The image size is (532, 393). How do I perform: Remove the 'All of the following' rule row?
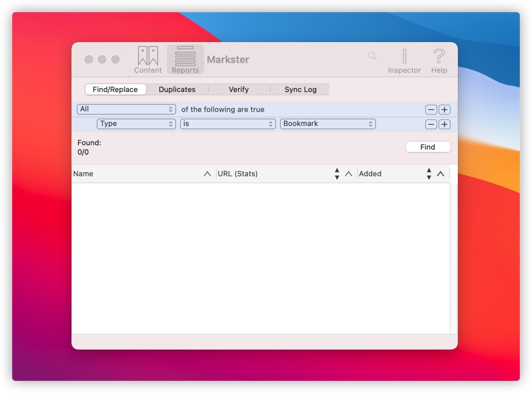(x=431, y=109)
